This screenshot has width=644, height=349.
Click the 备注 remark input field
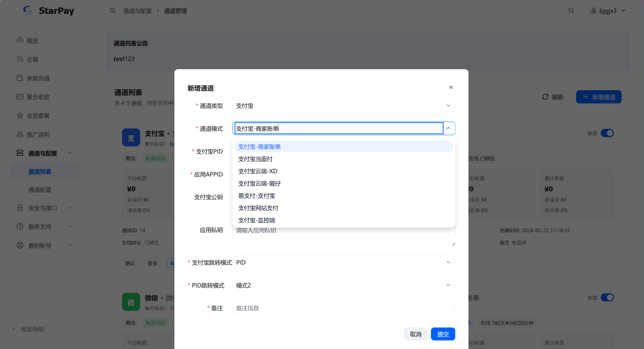coord(344,308)
